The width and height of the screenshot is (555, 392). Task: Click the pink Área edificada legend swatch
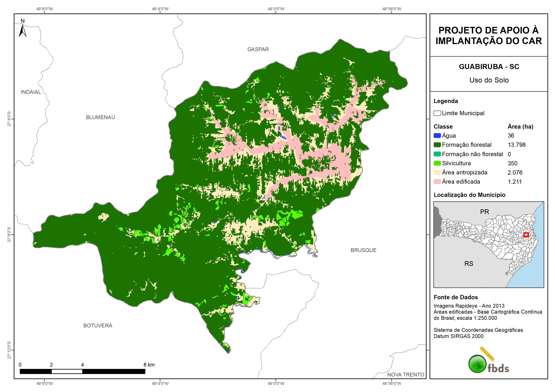(x=437, y=182)
